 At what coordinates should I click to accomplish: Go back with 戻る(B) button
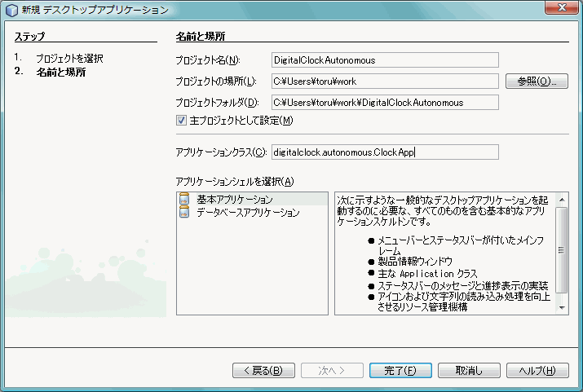pos(263,371)
